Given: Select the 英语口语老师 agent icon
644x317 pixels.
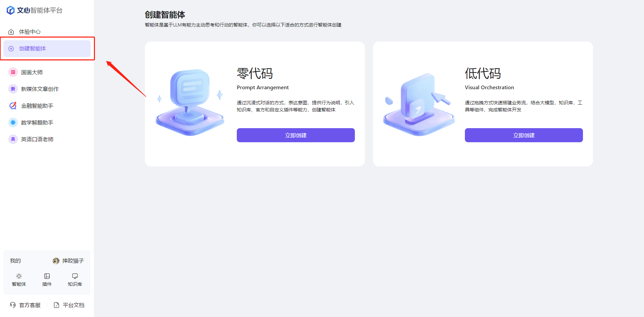Looking at the screenshot, I should coord(13,139).
